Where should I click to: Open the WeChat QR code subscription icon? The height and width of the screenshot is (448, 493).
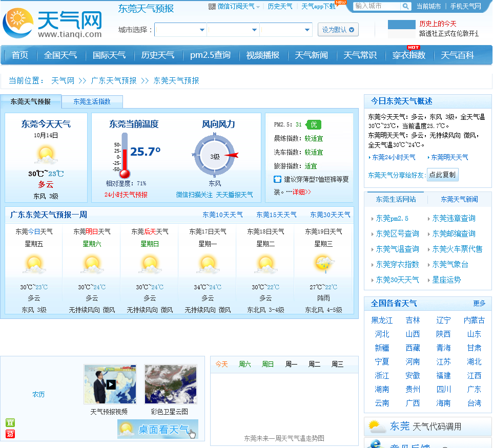(212, 7)
